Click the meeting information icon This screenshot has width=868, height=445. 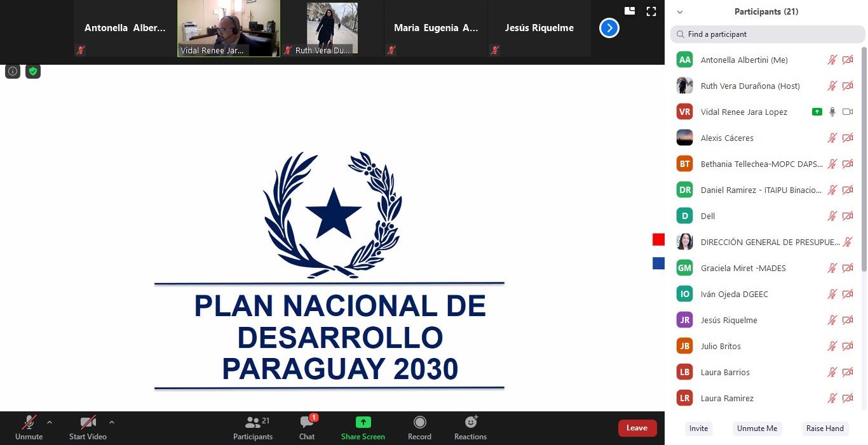pos(13,71)
